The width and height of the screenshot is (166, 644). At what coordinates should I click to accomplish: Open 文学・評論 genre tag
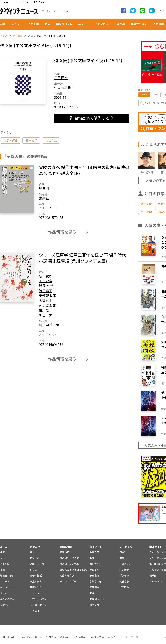click(10, 141)
